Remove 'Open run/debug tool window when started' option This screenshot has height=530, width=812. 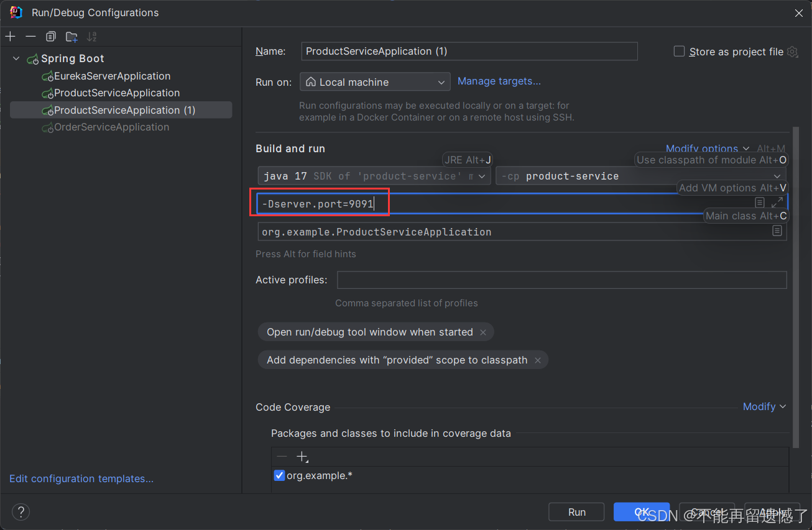(483, 332)
